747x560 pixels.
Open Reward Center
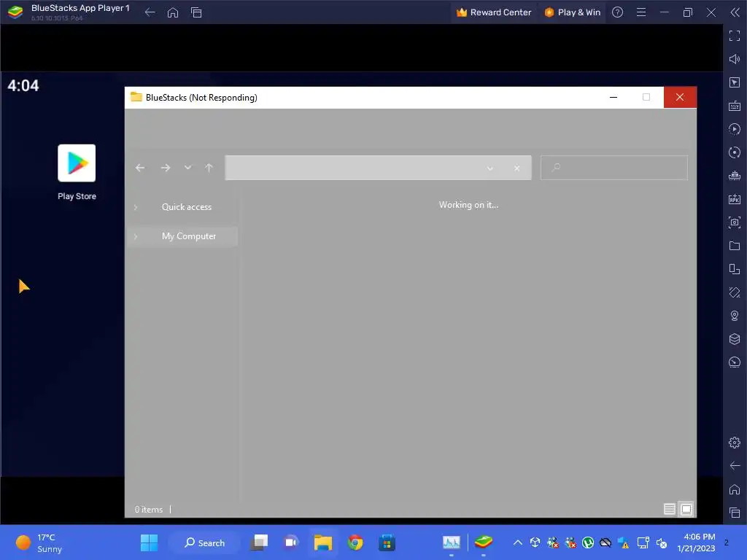[494, 12]
